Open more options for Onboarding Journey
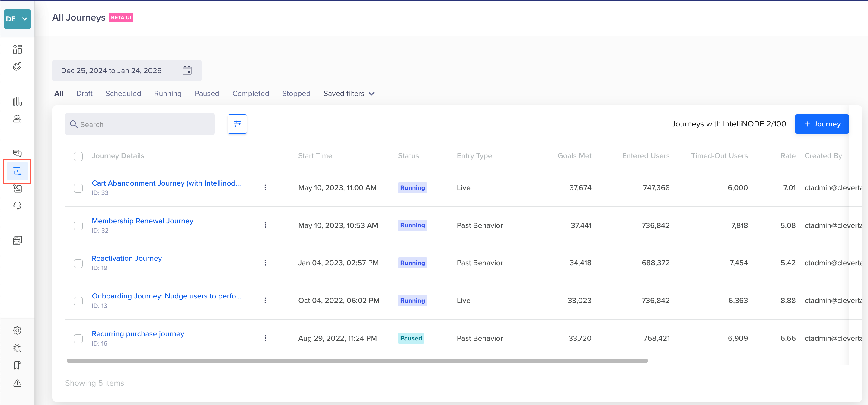Image resolution: width=868 pixels, height=405 pixels. [265, 300]
